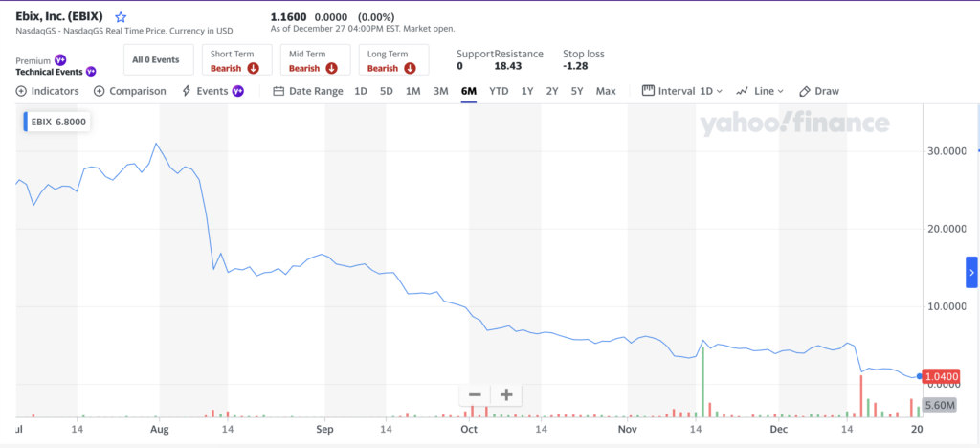Image resolution: width=980 pixels, height=448 pixels.
Task: Click the All 0 Events button
Action: pos(159,60)
